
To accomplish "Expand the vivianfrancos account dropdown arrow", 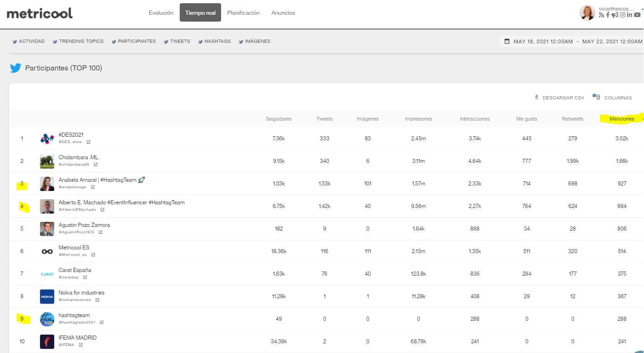I will (642, 9).
